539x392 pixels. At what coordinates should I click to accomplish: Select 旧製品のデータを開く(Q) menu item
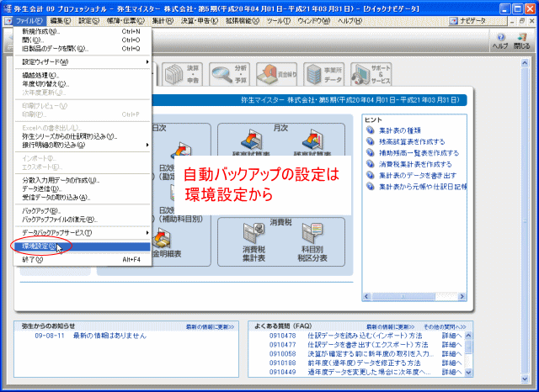(83, 49)
